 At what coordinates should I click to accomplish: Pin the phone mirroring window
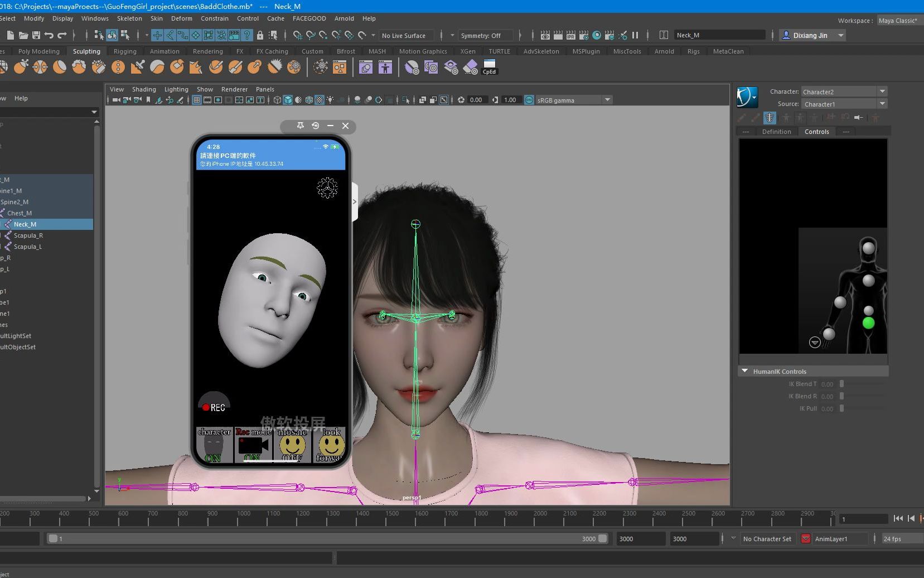(x=300, y=126)
